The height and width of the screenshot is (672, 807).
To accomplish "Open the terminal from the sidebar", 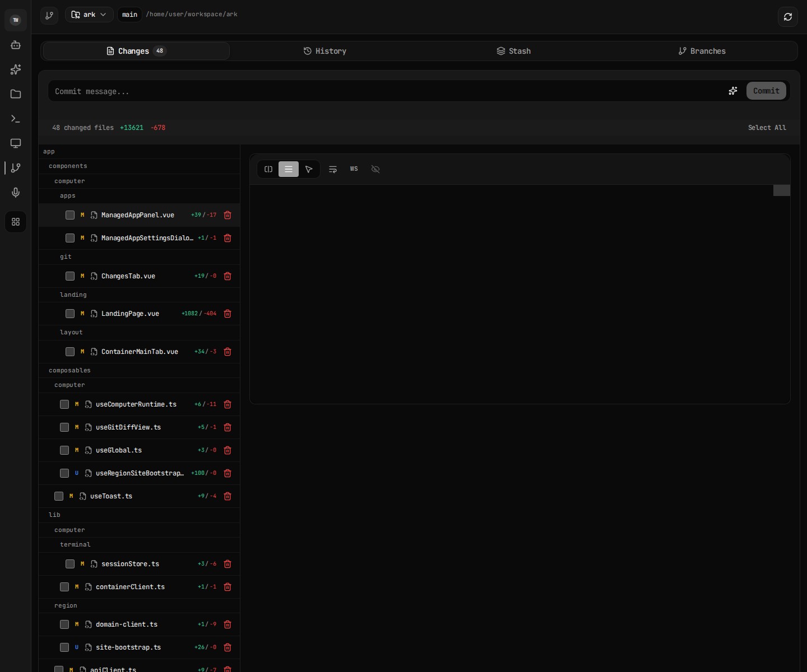I will (16, 119).
